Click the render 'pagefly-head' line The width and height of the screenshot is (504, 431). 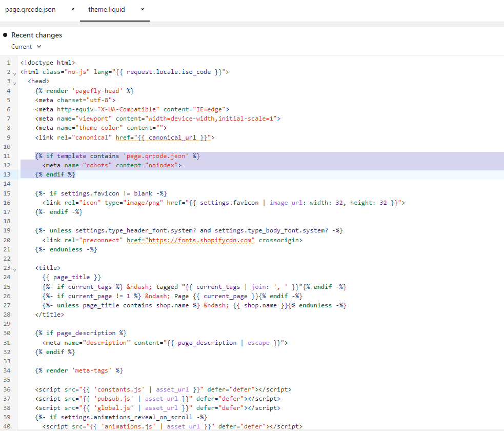coord(85,91)
